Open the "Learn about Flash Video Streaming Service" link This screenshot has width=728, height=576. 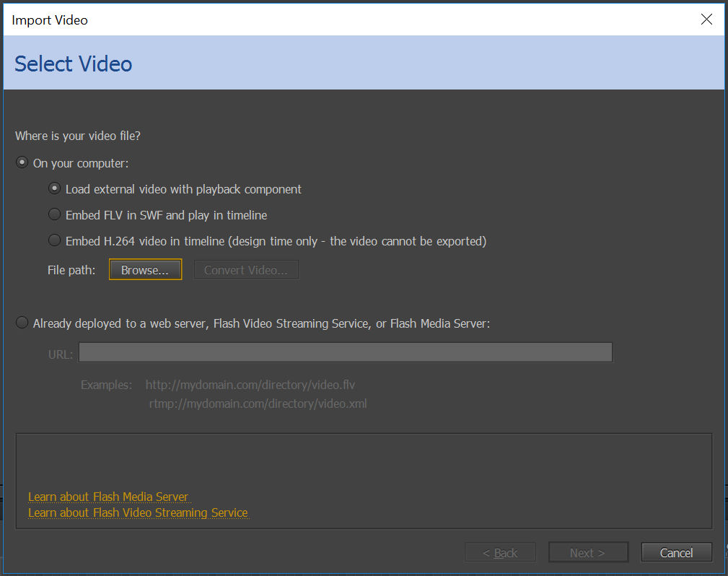[x=138, y=512]
